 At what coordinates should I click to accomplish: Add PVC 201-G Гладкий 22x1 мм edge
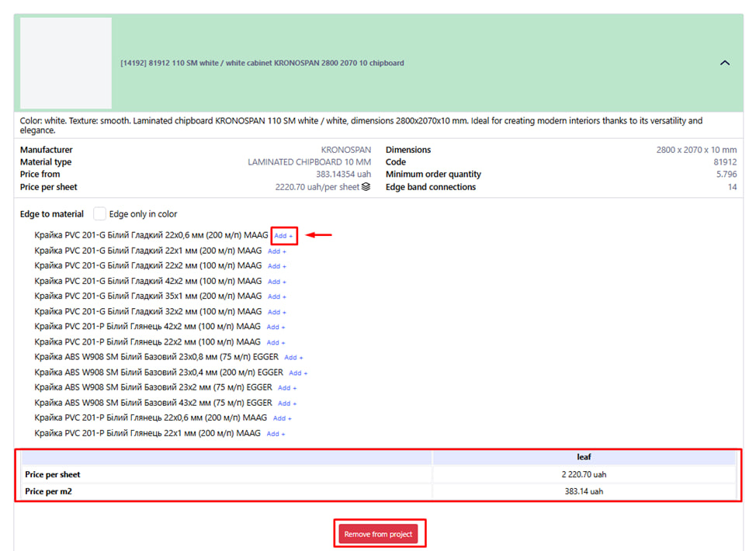(277, 251)
